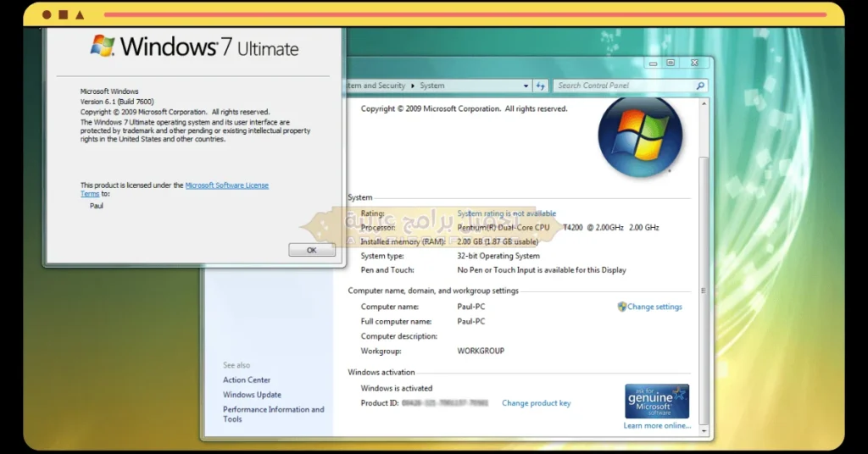
Task: Open Windows Update from See also
Action: (x=252, y=395)
